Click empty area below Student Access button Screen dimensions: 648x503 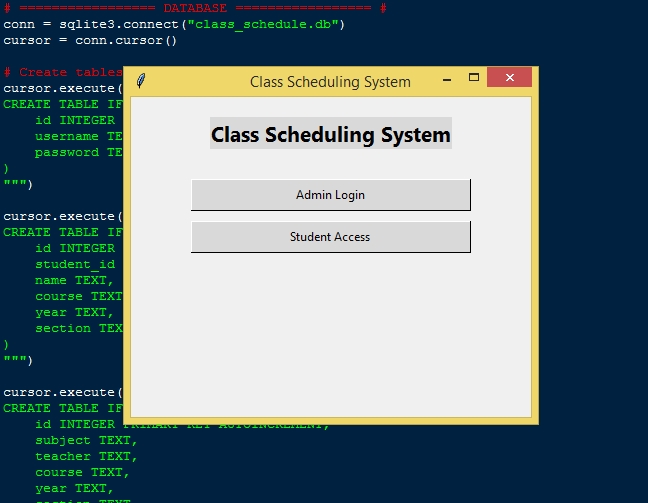[x=330, y=330]
